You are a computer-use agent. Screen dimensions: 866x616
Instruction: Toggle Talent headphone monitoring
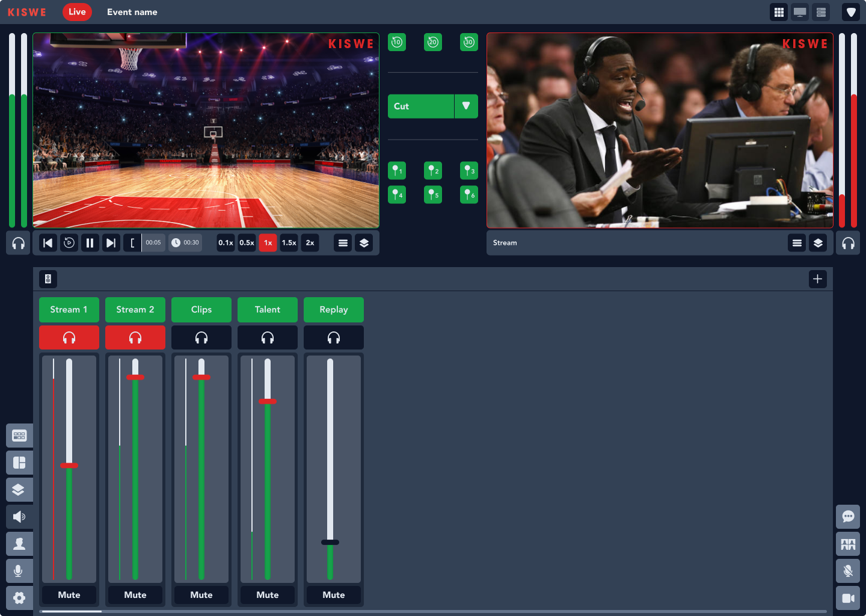[268, 337]
